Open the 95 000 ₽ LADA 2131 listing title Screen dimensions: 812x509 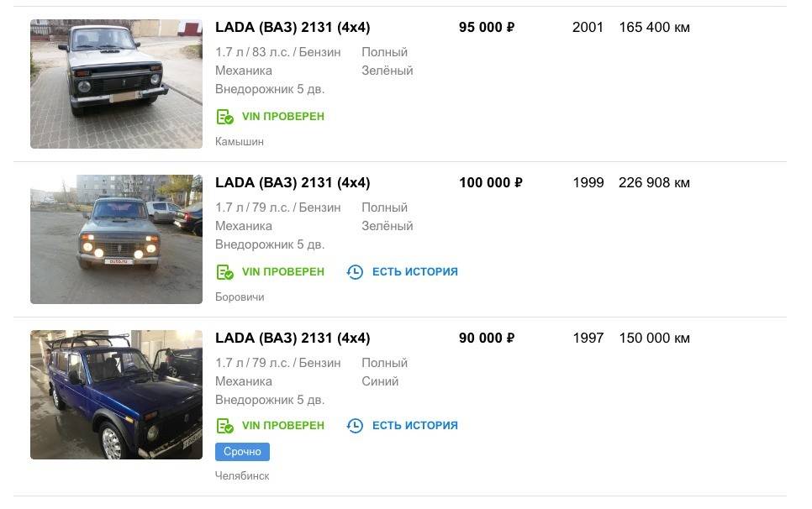tap(293, 28)
